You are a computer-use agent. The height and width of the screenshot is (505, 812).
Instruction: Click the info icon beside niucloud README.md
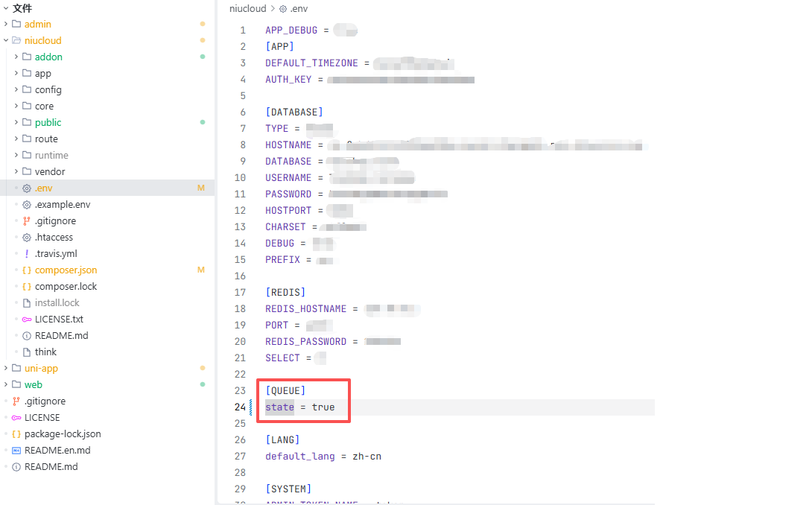[x=27, y=336]
